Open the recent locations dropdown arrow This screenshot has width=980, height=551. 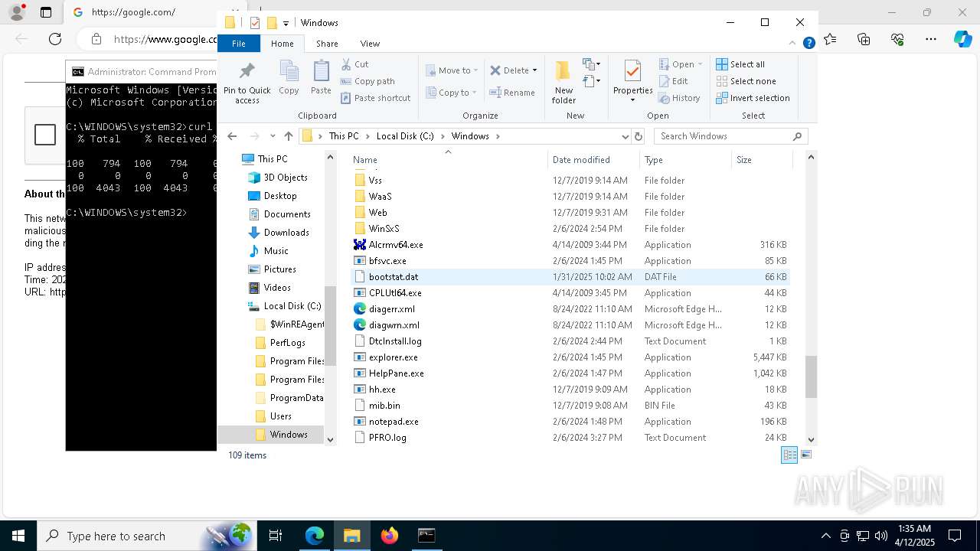(272, 136)
